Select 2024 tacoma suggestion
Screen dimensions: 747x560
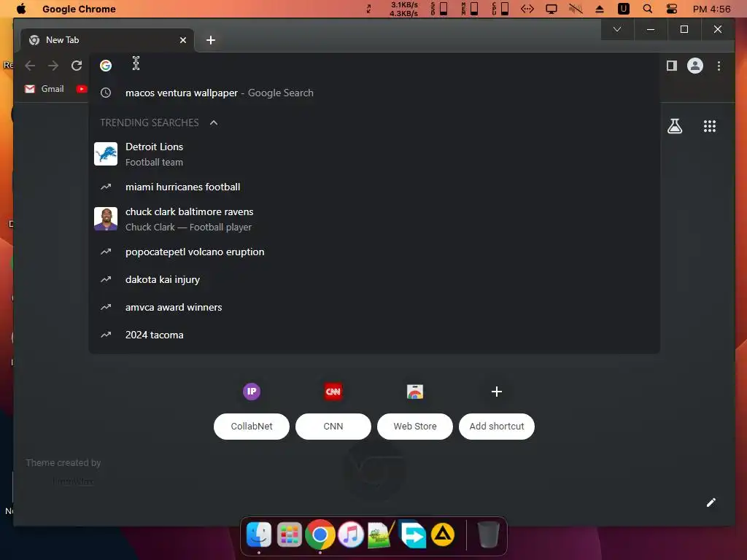pos(374,335)
